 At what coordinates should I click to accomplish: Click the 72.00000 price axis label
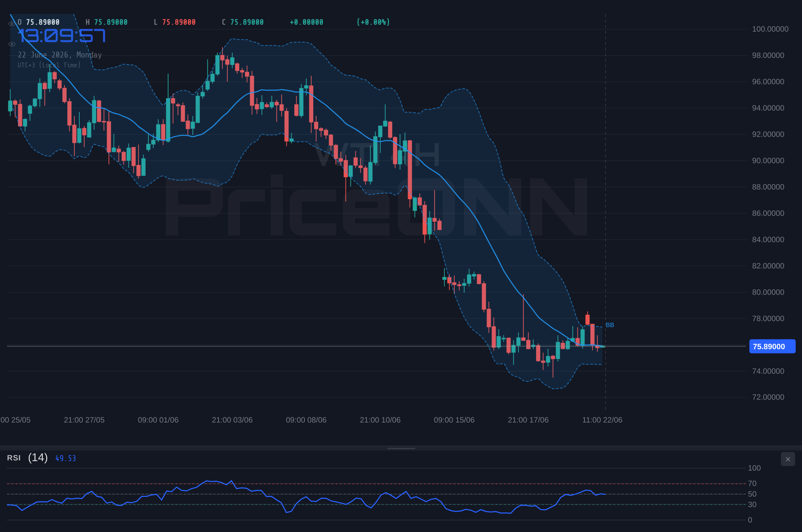(x=768, y=397)
